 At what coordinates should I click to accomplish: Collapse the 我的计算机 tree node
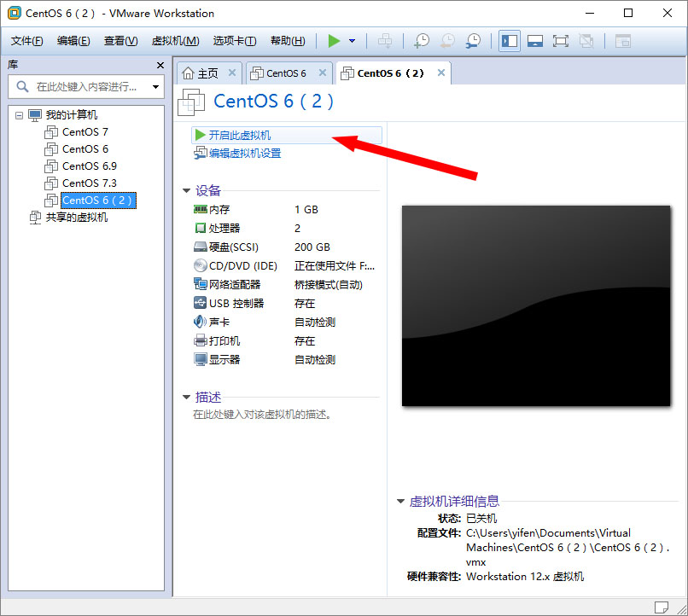19,115
